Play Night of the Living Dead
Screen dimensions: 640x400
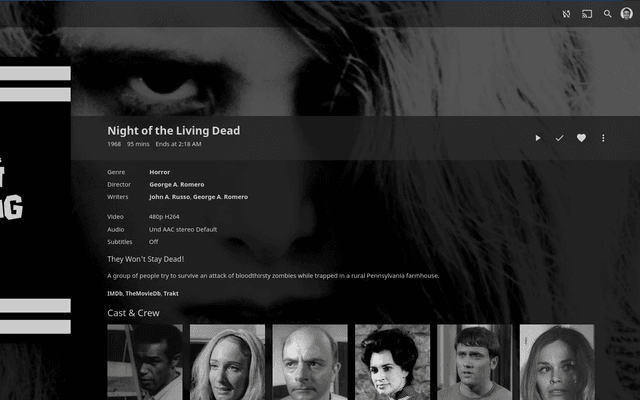coord(538,138)
